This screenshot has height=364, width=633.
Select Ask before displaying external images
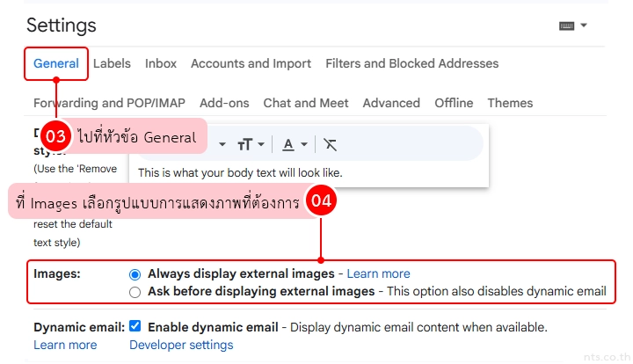(135, 292)
